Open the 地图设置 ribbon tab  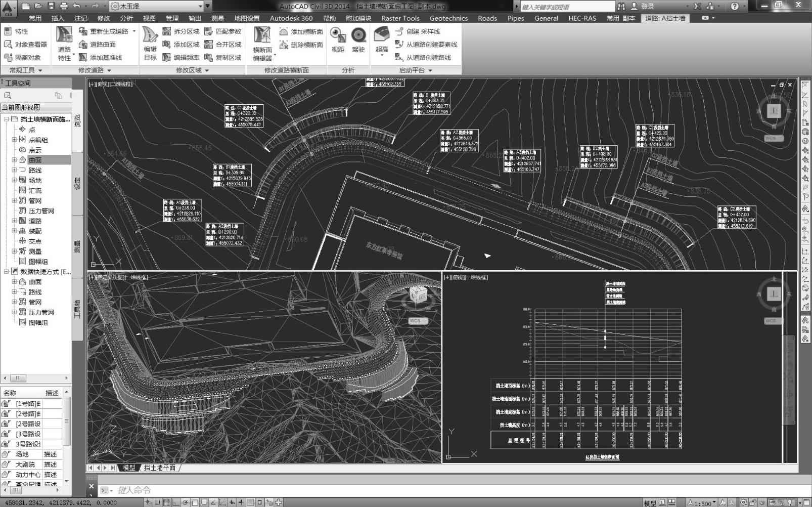pyautogui.click(x=247, y=18)
